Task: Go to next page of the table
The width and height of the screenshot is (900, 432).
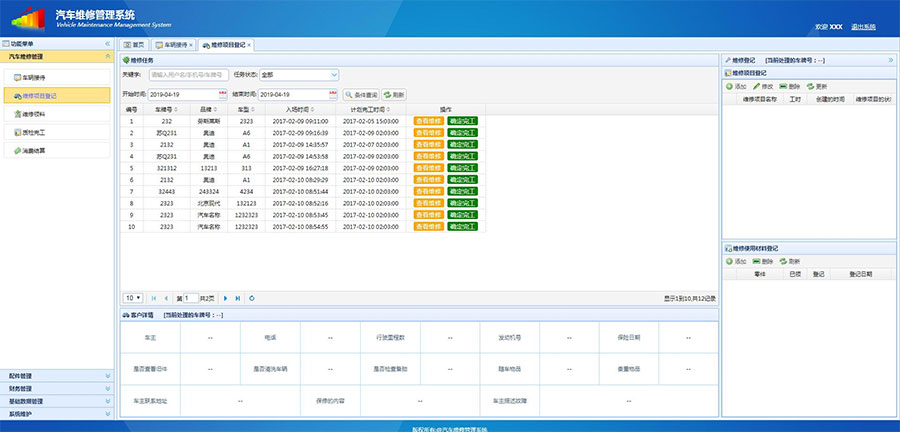Action: (x=226, y=298)
